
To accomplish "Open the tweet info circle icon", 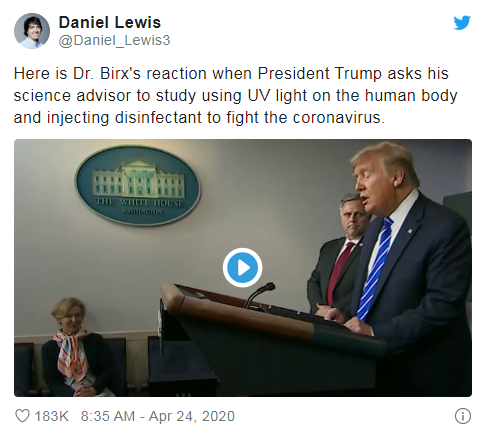I will tap(463, 416).
